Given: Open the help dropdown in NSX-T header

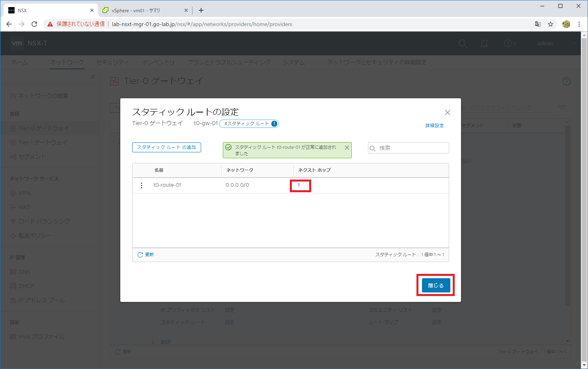Looking at the screenshot, I should click(510, 43).
